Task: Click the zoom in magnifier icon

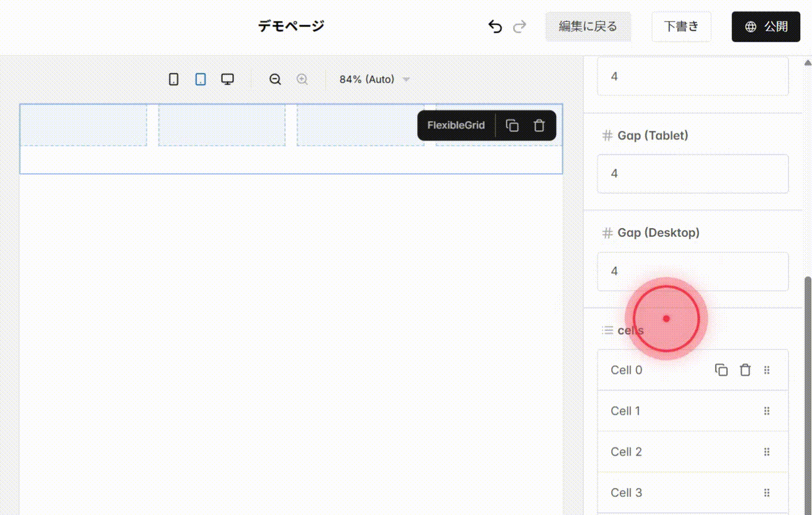Action: click(302, 79)
